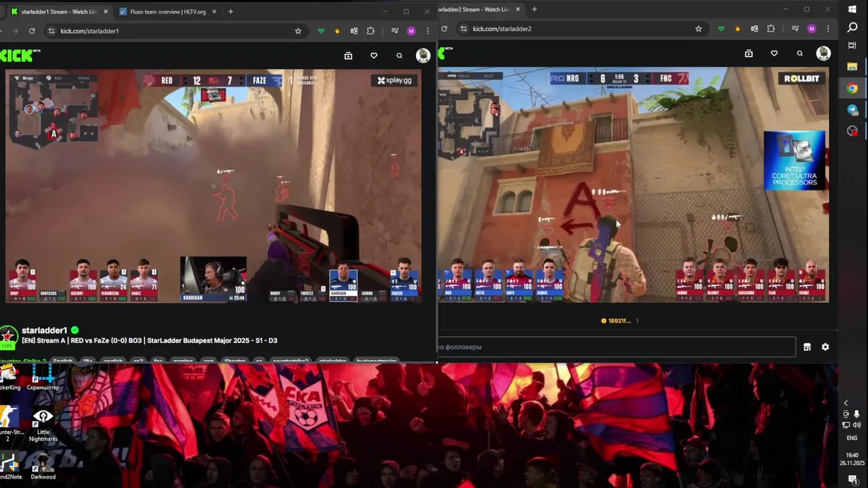Click the RED vs FaZe stream title
868x488 pixels.
149,340
